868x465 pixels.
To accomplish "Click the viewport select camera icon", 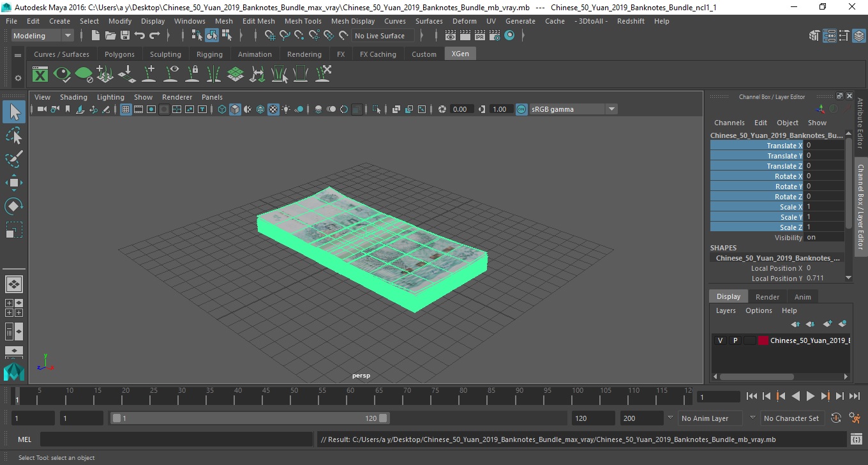I will click(41, 109).
